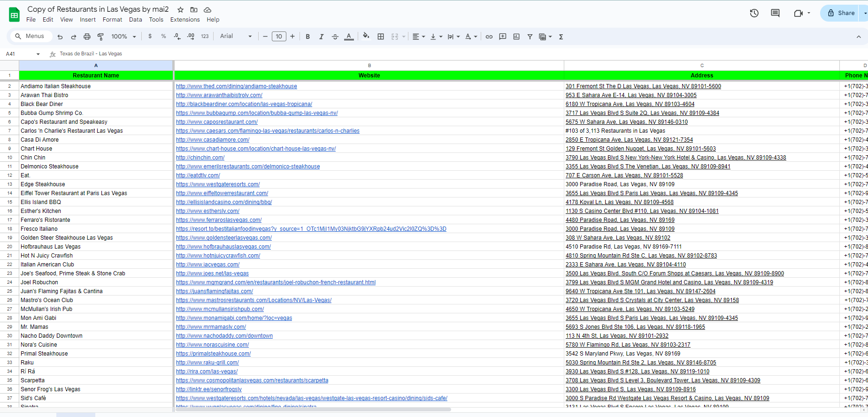The height and width of the screenshot is (417, 868).
Task: Open the more number formats 123 menu
Action: click(205, 36)
